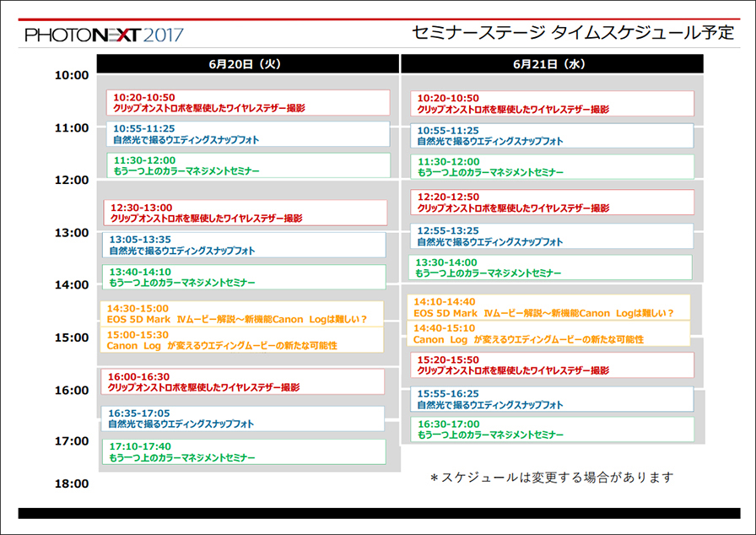Select the 14:40-15:10 Canon Log session
This screenshot has height=535, width=756.
click(x=548, y=333)
